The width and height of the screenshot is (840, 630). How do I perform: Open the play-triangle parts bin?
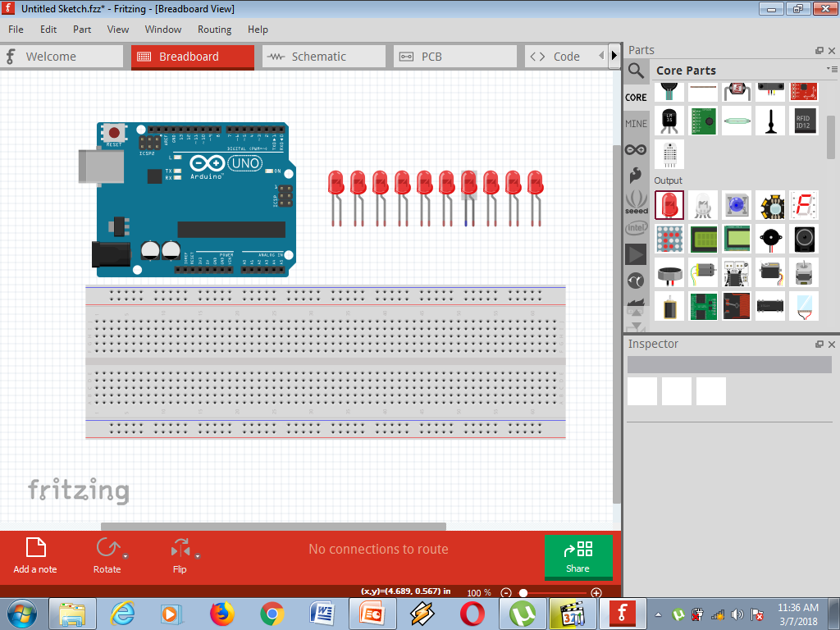coord(636,254)
